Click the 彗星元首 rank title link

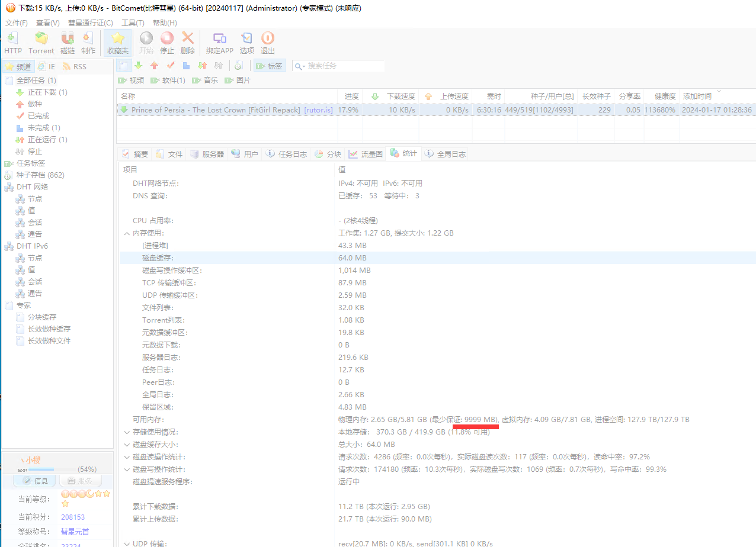(x=75, y=532)
